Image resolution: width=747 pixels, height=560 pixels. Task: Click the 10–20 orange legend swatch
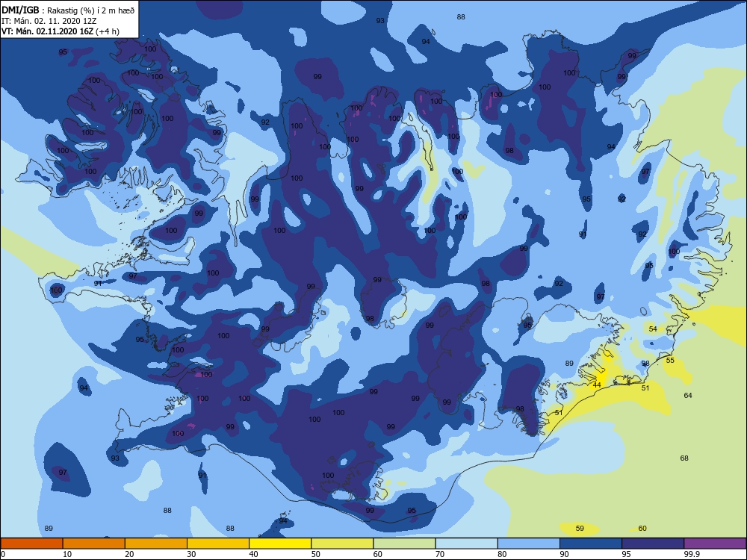[x=94, y=544]
